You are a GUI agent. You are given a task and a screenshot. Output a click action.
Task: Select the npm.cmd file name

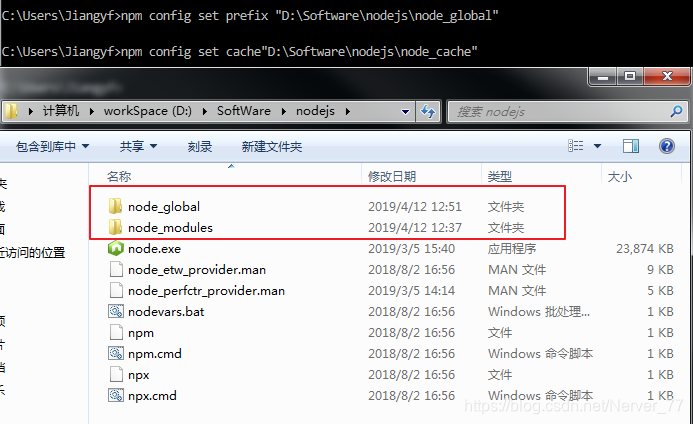(x=155, y=354)
